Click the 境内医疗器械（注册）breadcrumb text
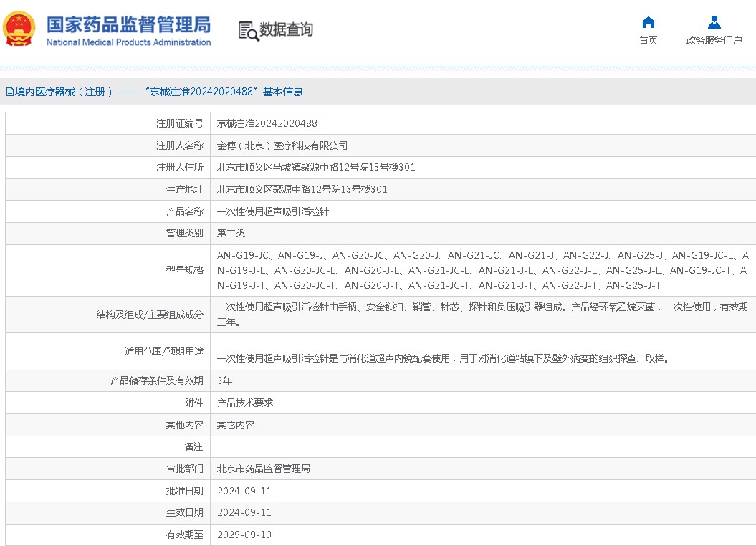Viewport: 756px width, 546px height. [64, 92]
